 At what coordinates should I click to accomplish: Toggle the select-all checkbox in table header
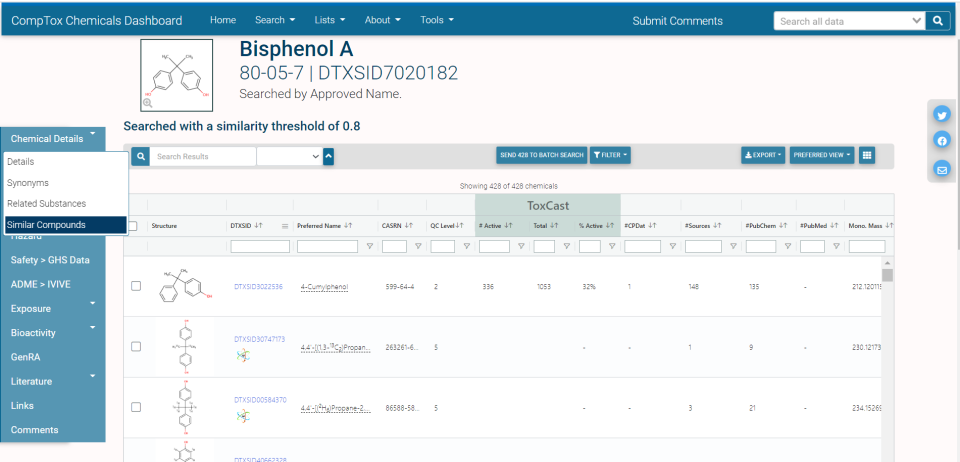[133, 226]
